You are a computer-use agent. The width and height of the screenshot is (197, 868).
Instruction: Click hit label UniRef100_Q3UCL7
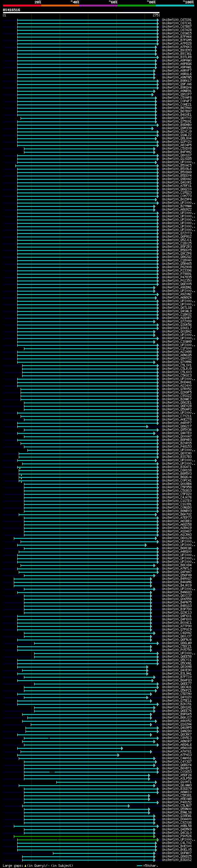click(x=176, y=328)
